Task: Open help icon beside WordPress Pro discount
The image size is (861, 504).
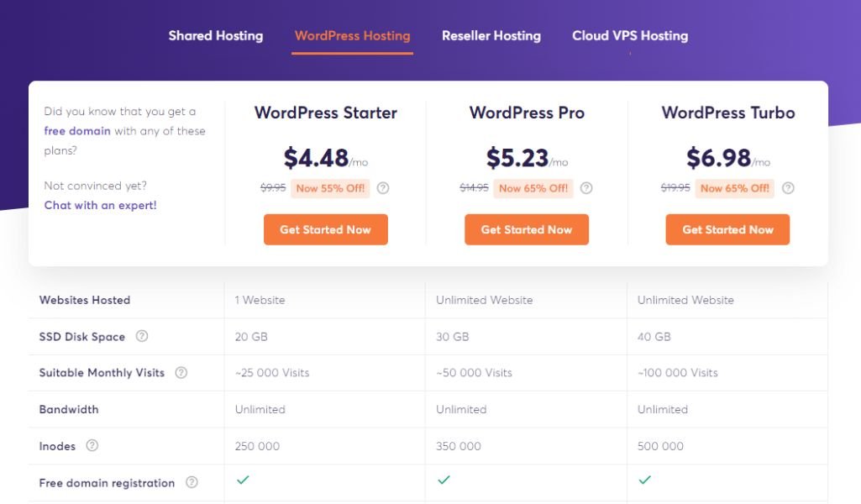Action: pyautogui.click(x=586, y=188)
